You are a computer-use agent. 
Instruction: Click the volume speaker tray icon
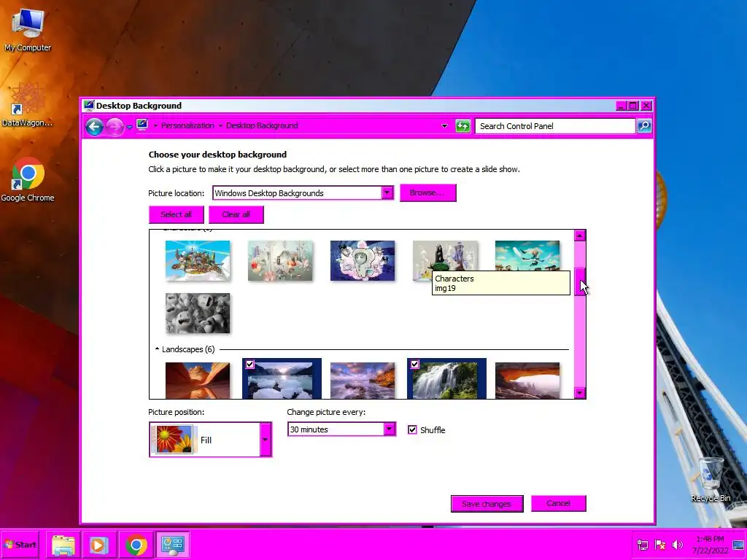coord(677,545)
